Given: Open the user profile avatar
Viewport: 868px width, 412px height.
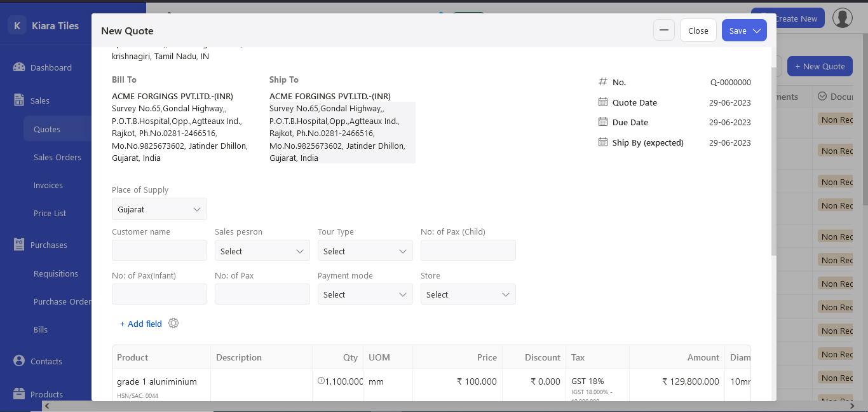Looking at the screenshot, I should (842, 18).
